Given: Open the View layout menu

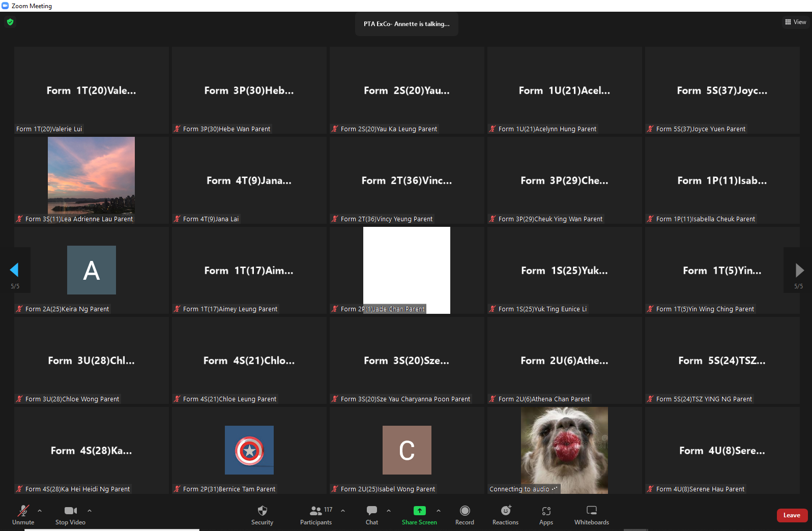Looking at the screenshot, I should pos(795,22).
